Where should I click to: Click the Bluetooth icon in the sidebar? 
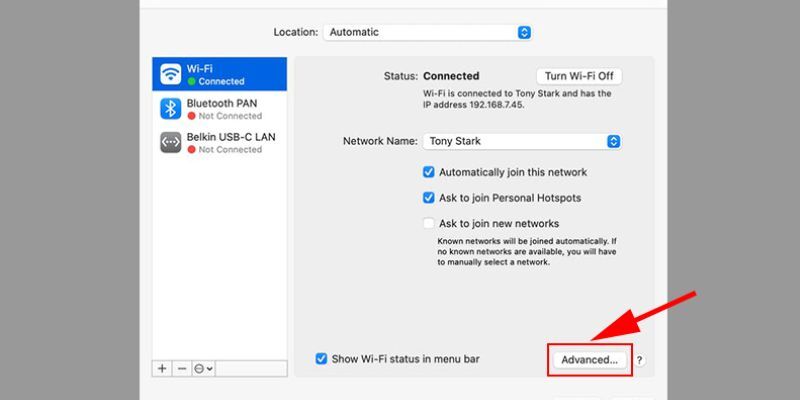tap(170, 108)
